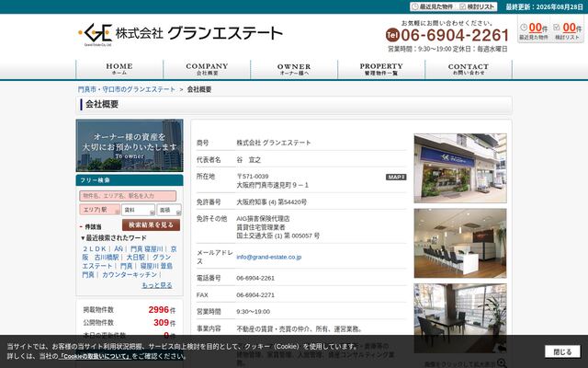Select search word 寝屋川 萱島
Image resolution: width=588 pixels, height=368 pixels.
coord(156,266)
